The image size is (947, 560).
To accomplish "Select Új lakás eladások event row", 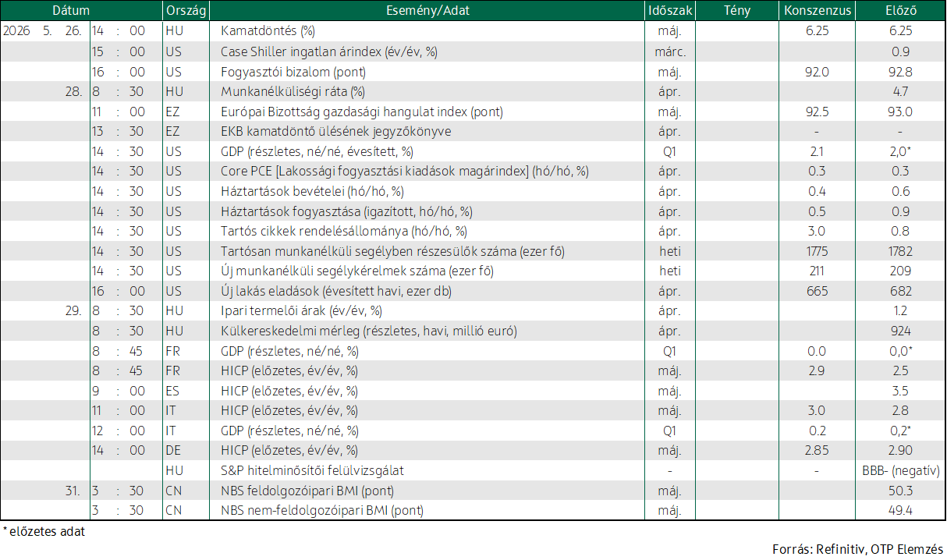I will click(473, 291).
